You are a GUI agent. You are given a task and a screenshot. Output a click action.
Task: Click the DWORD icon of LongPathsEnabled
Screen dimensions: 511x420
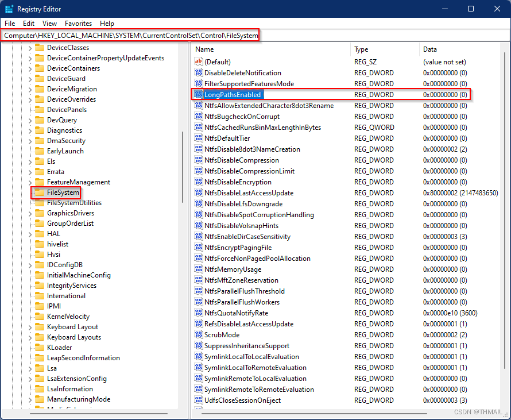[x=198, y=95]
